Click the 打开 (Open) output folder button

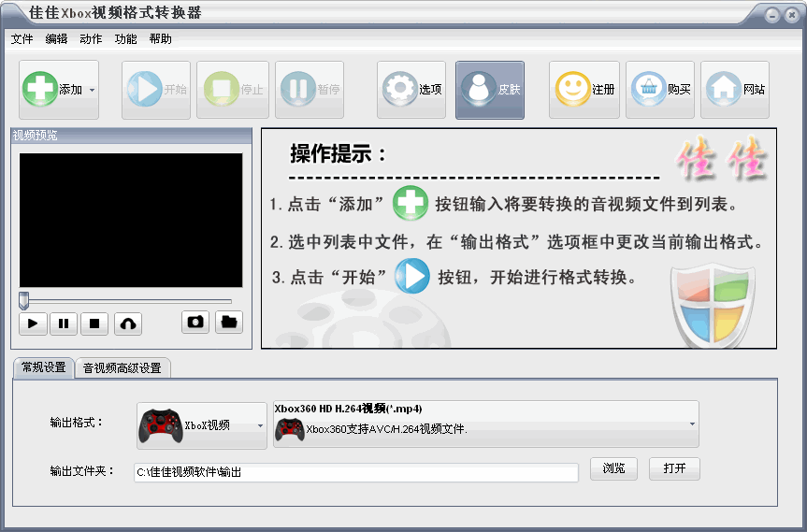pyautogui.click(x=674, y=468)
